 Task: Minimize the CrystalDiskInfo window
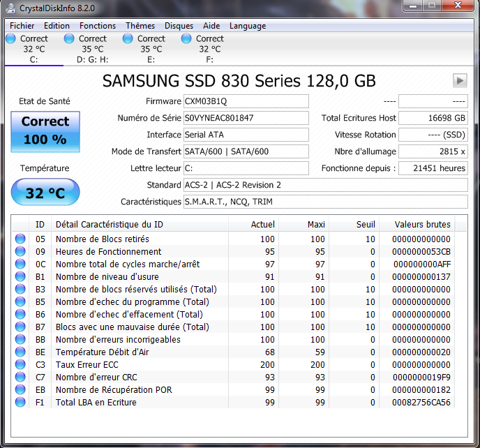(x=413, y=6)
